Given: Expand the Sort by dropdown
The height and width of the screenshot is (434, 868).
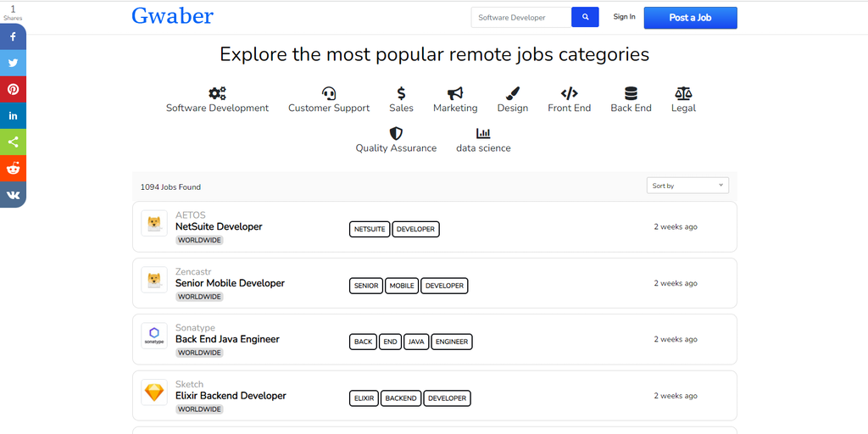Looking at the screenshot, I should [687, 186].
